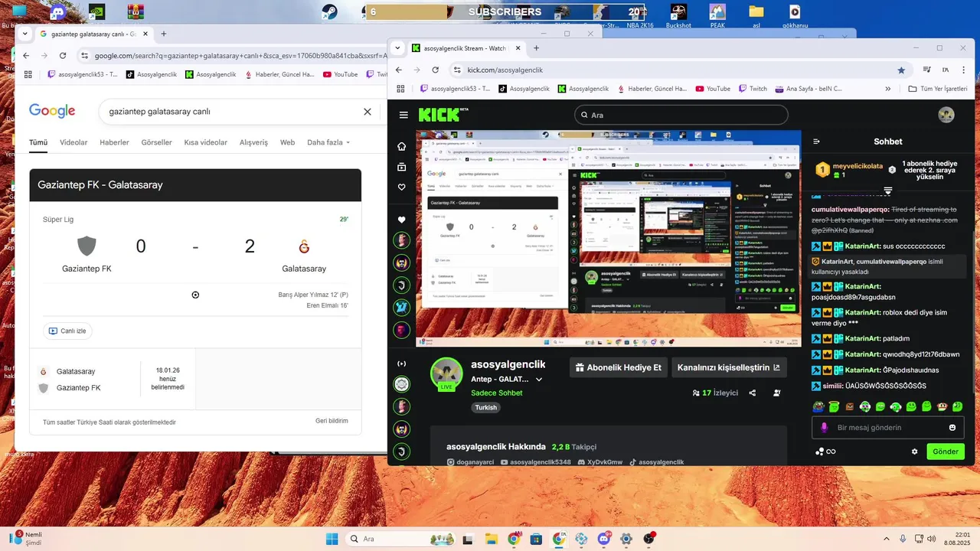The image size is (980, 551).
Task: Switch to Kısa videolar tab in Google
Action: [206, 142]
